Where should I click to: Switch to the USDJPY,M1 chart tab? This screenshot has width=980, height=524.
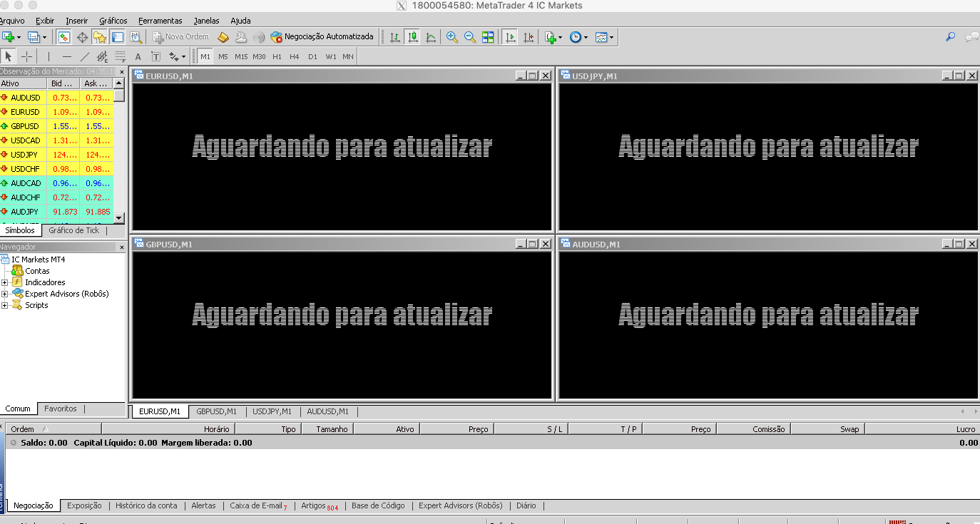[272, 411]
